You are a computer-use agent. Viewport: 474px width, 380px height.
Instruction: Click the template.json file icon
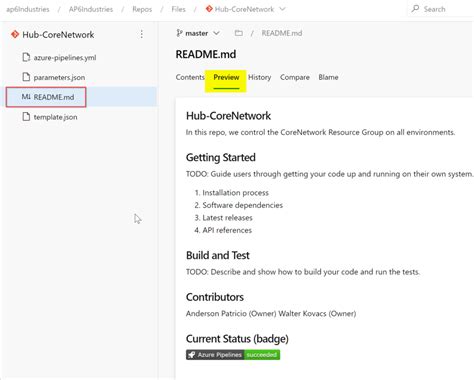click(x=26, y=117)
